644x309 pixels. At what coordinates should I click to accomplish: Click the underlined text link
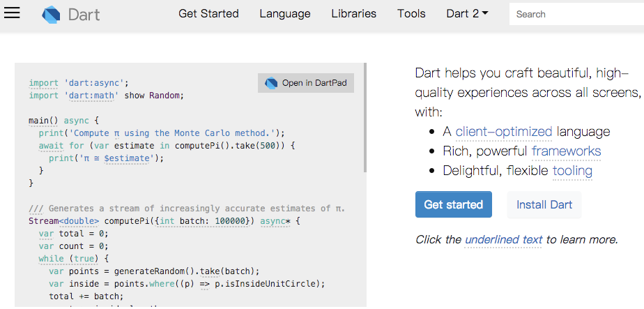(x=503, y=239)
